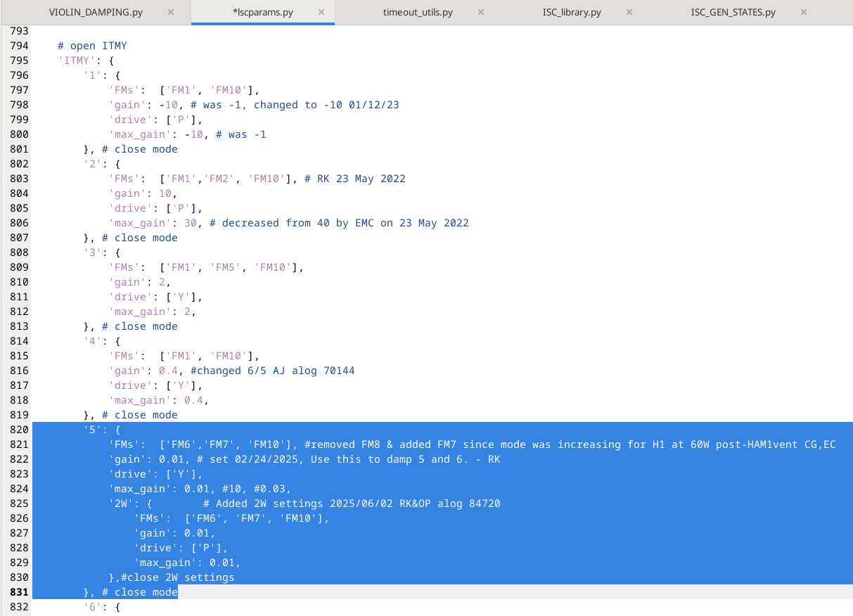Click line number 795 in gutter
This screenshot has height=616, width=853.
pyautogui.click(x=19, y=60)
